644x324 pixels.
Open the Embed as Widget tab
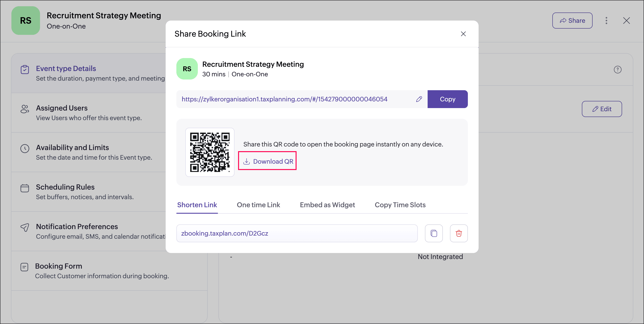[x=327, y=205]
